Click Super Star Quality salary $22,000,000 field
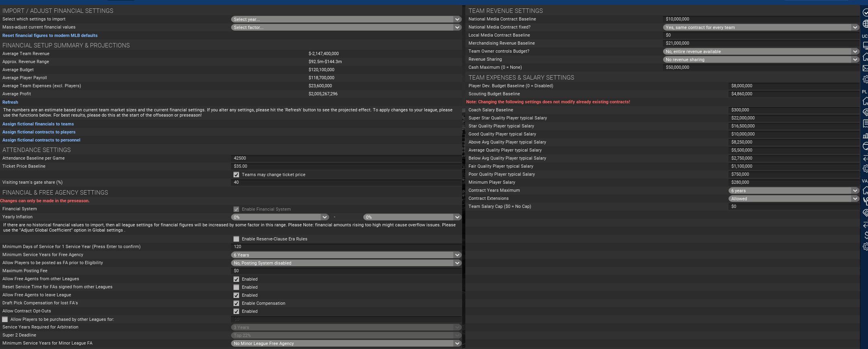Screen dimensions: 868x349 tap(794, 118)
